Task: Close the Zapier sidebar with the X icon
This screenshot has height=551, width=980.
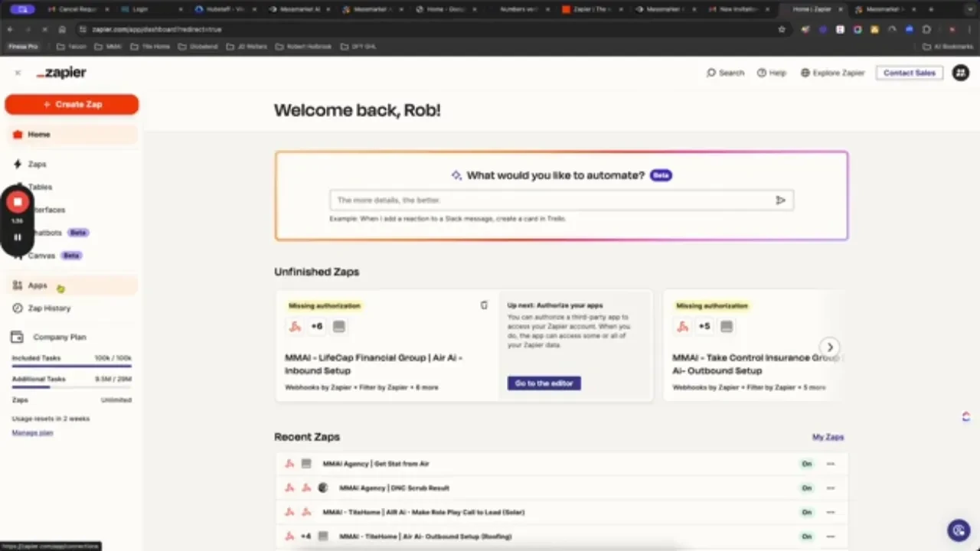Action: [x=18, y=73]
